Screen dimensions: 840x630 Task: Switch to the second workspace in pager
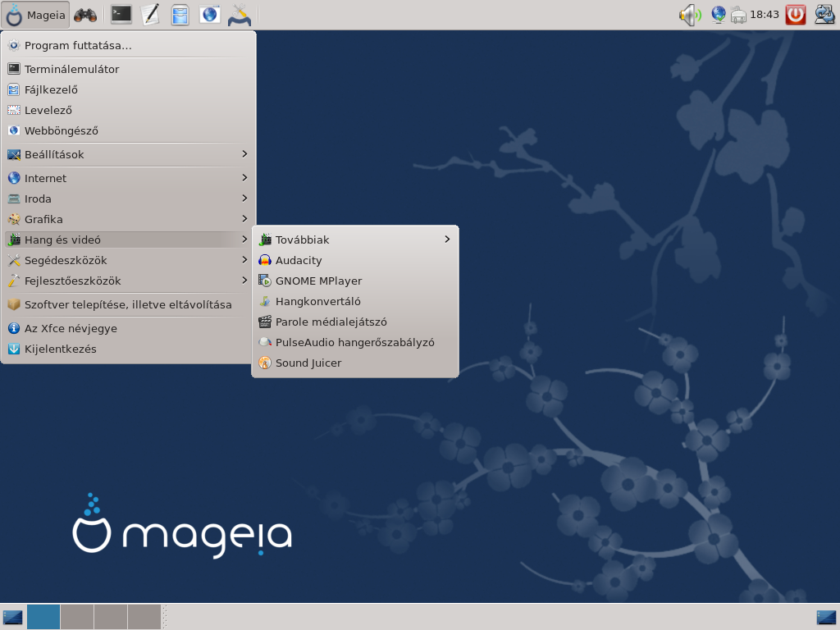tap(77, 617)
